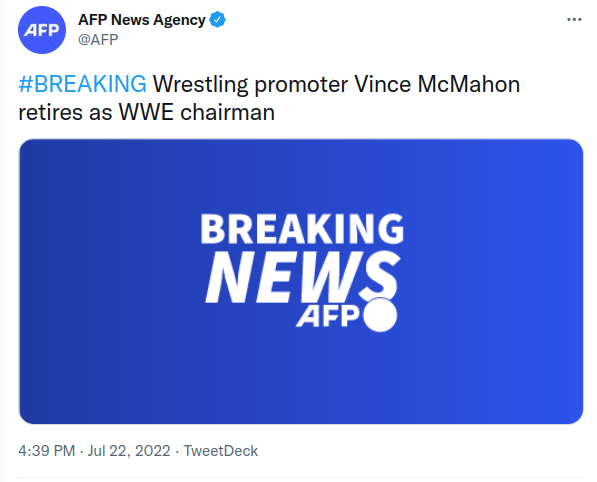597x482 pixels.
Task: Open the AFP round profile avatar
Action: (42, 30)
